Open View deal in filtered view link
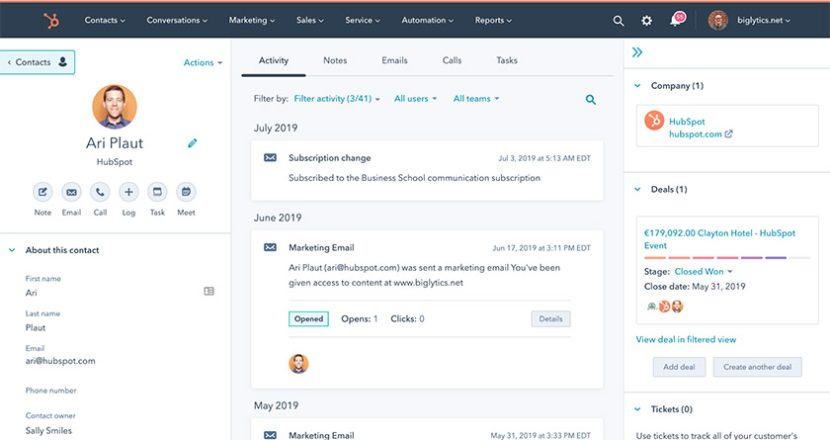The height and width of the screenshot is (440, 830). tap(685, 340)
